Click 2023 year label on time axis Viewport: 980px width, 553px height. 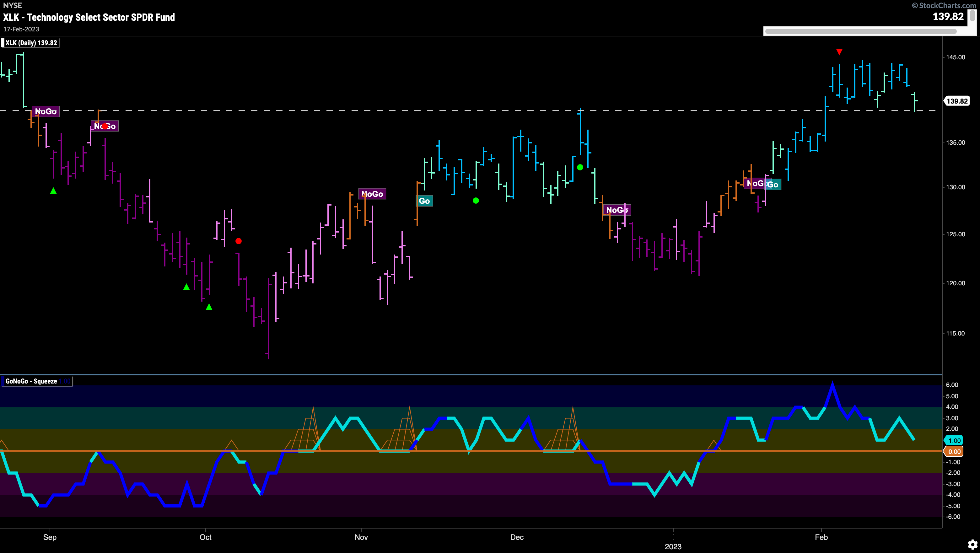[673, 546]
